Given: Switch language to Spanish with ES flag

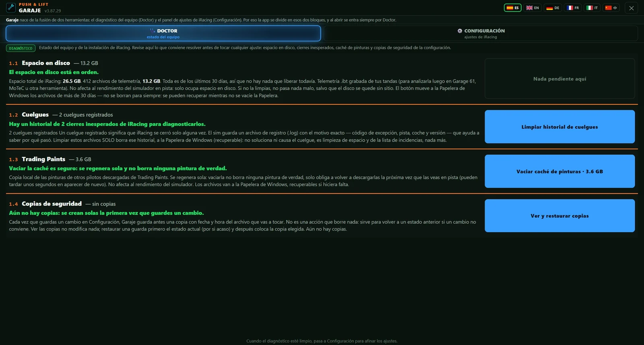Looking at the screenshot, I should coord(513,8).
